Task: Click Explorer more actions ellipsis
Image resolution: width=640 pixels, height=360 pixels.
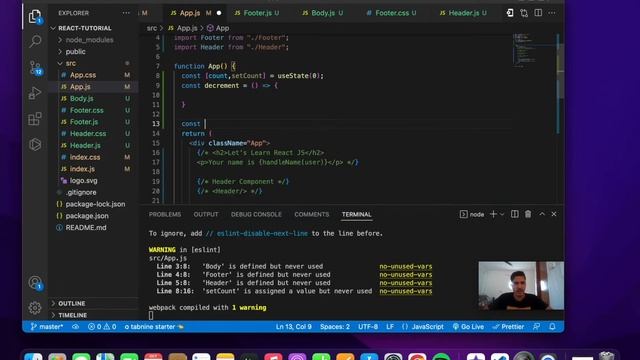Action: [x=126, y=13]
